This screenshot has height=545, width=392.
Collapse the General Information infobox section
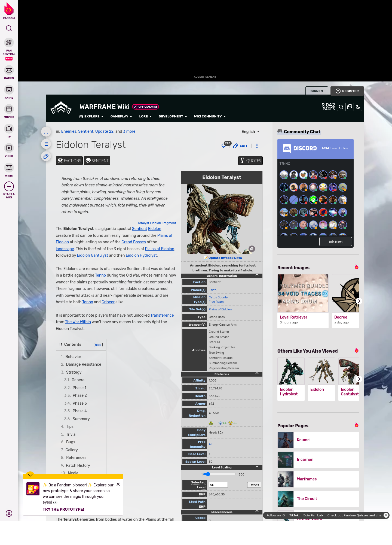[257, 275]
